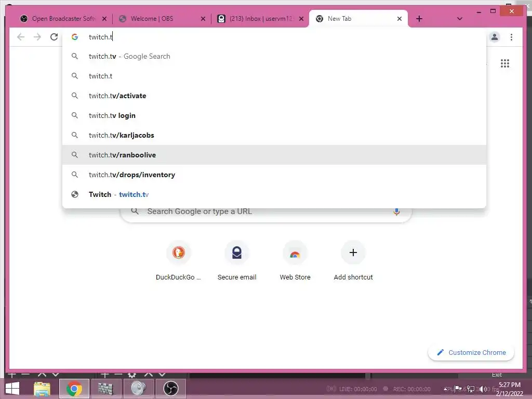532x399 pixels.
Task: Click the address bar text field
Action: 274,37
